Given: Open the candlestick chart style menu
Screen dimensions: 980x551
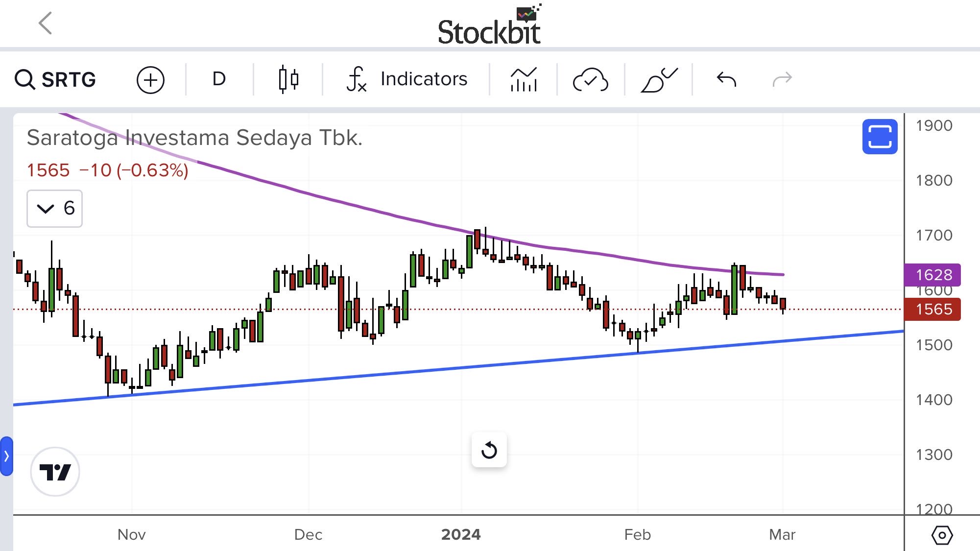Looking at the screenshot, I should pos(288,79).
